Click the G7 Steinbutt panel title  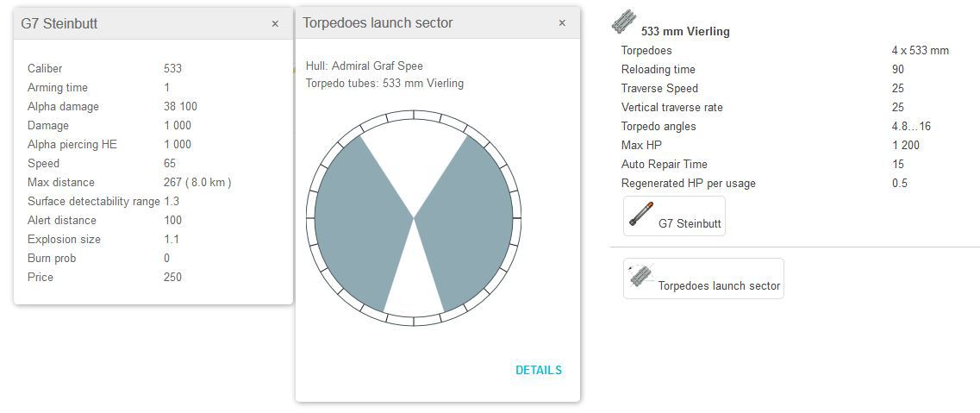tap(59, 24)
